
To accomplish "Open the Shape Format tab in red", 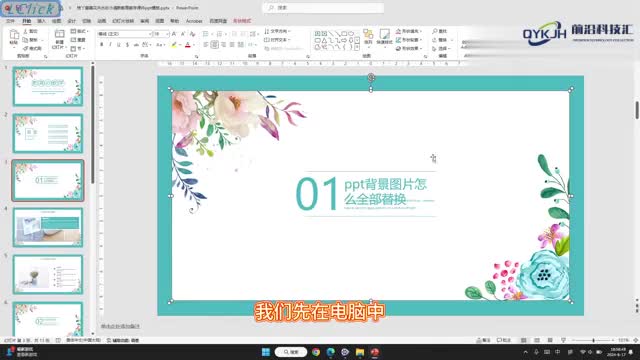I will tap(242, 21).
